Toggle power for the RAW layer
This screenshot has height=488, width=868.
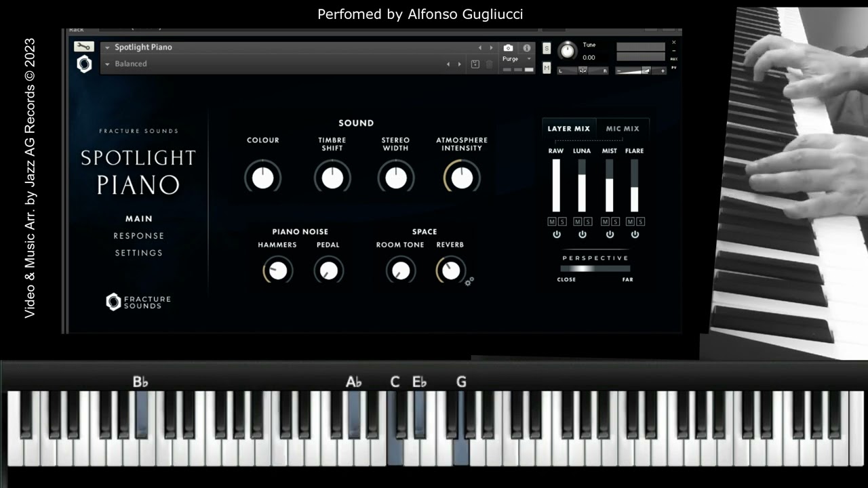557,235
